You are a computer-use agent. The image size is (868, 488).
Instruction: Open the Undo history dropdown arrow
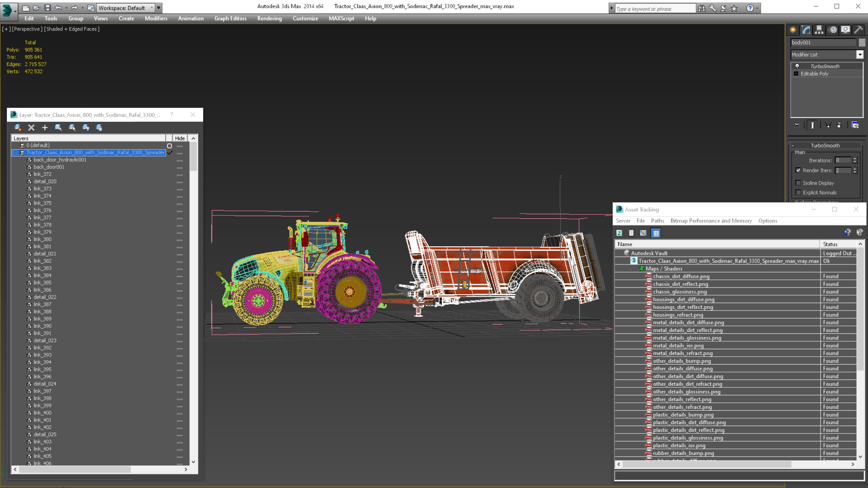[66, 8]
